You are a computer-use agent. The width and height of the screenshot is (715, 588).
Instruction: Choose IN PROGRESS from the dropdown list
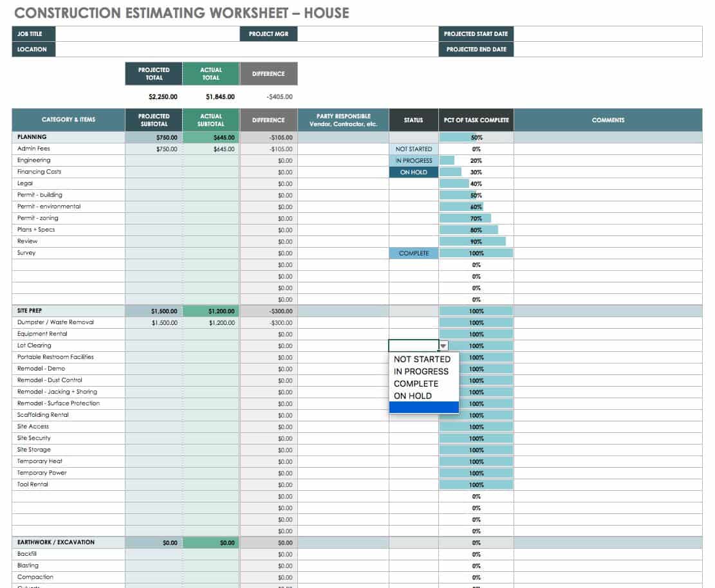(x=421, y=371)
